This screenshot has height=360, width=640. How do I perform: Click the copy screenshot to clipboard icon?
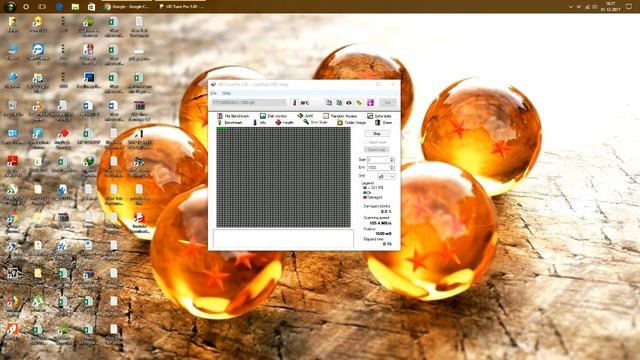pyautogui.click(x=339, y=103)
